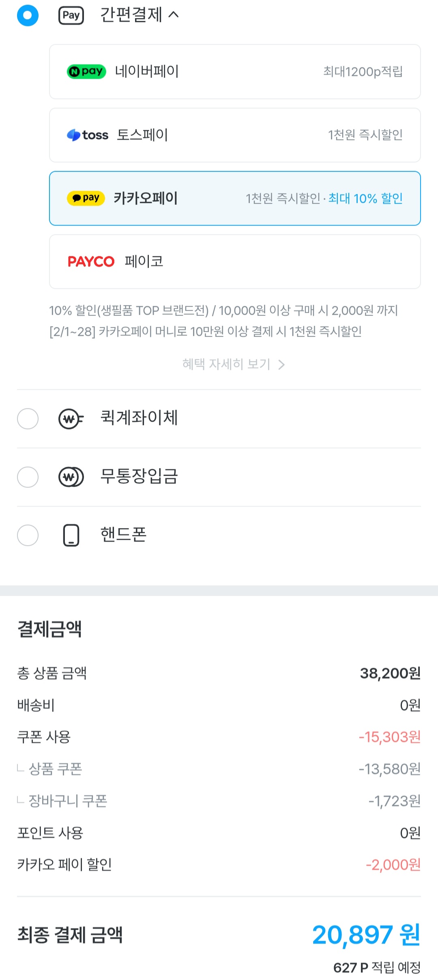
Task: Click the 무통장입금 won-coin icon
Action: 71,477
